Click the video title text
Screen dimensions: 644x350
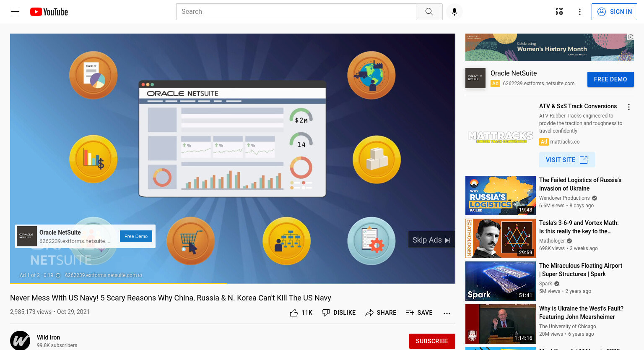coord(171,298)
